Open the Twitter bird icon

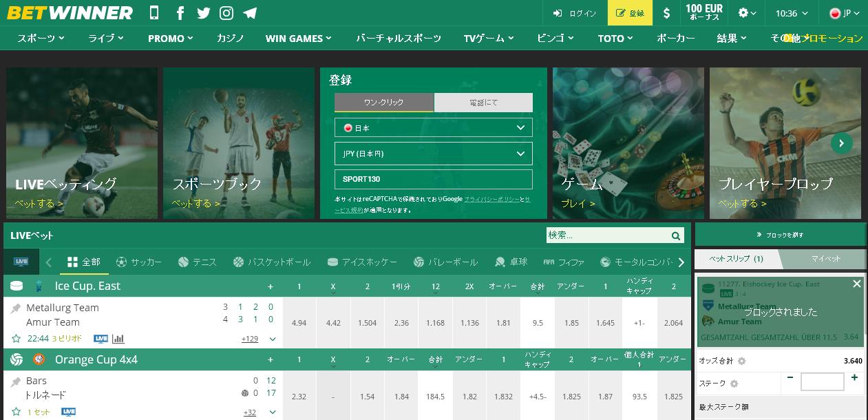(x=203, y=13)
